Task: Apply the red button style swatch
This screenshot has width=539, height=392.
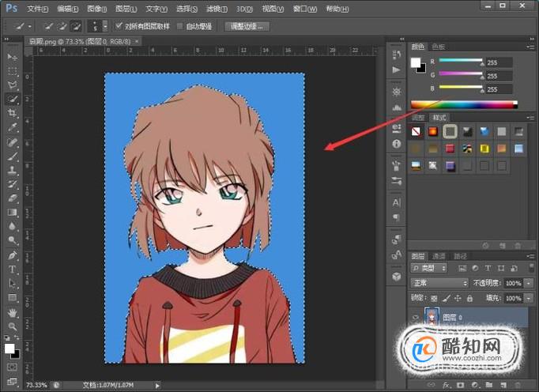Action: (x=450, y=149)
